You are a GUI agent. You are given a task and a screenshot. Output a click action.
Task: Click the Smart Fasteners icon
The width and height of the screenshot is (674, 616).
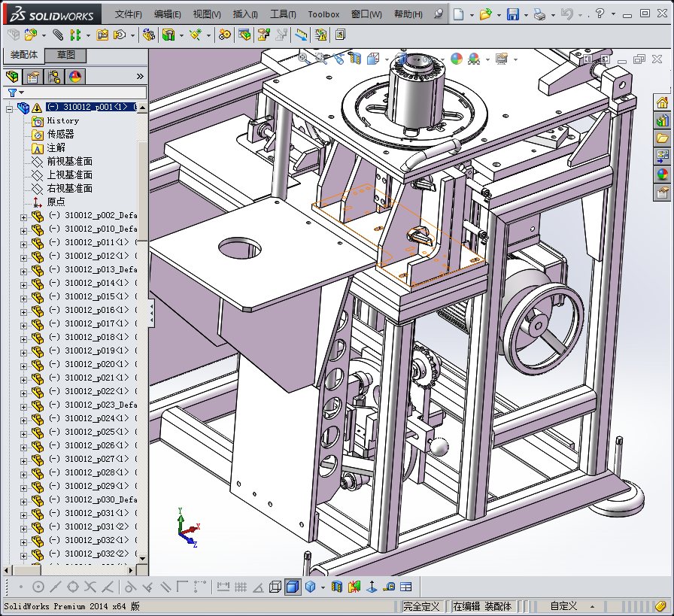102,35
